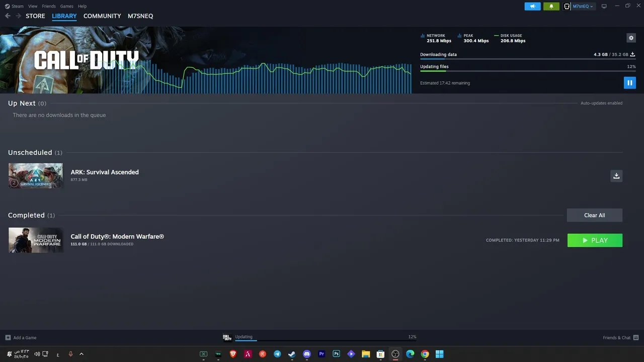Open the Friends menu
The width and height of the screenshot is (644, 362).
(x=49, y=6)
